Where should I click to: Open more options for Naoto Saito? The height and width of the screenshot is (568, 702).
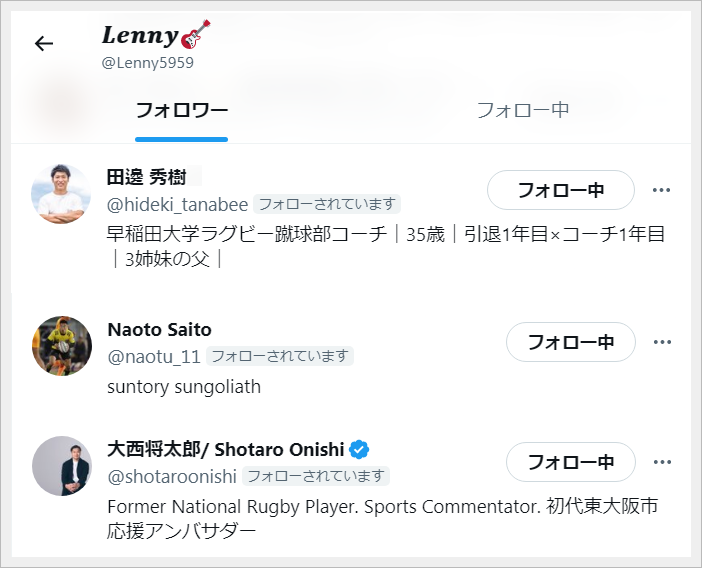click(661, 342)
